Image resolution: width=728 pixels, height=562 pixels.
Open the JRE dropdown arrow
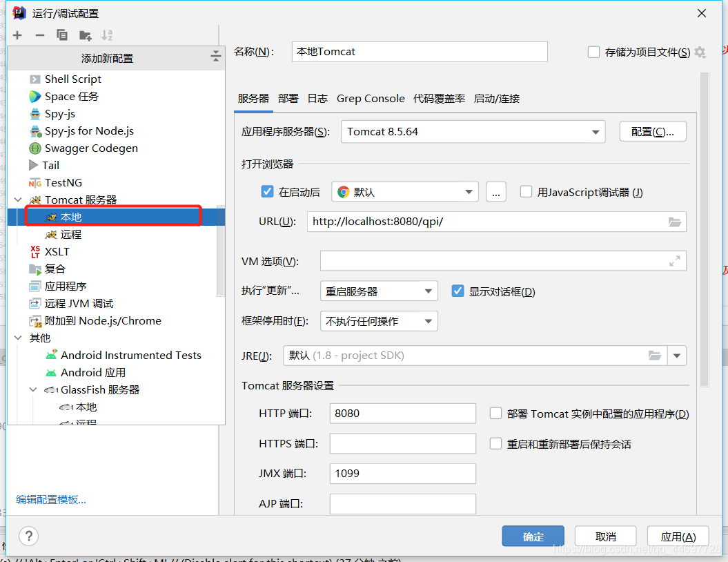point(677,356)
